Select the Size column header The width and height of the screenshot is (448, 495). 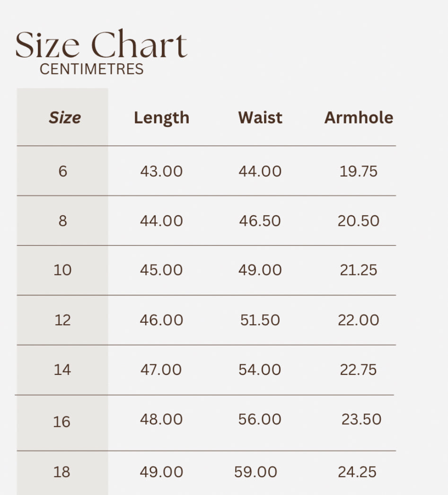pos(65,118)
